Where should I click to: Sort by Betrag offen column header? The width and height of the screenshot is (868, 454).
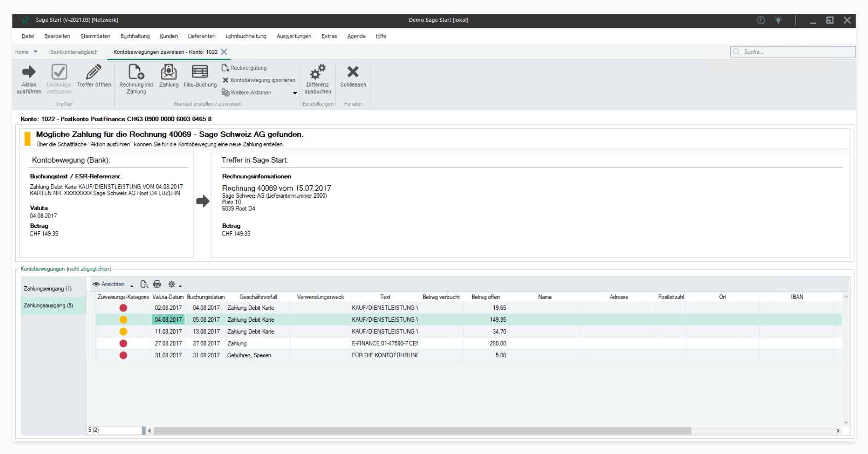[486, 297]
